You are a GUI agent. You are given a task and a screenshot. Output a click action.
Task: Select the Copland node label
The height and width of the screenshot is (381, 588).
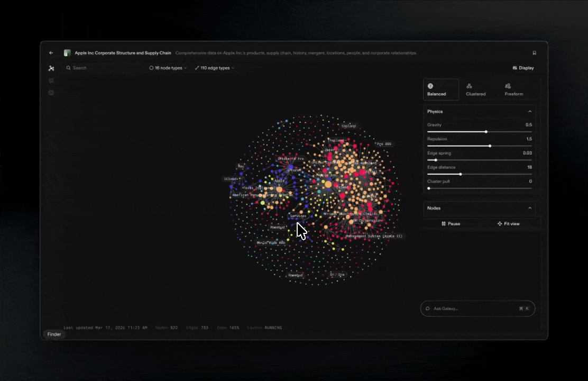[x=349, y=126]
